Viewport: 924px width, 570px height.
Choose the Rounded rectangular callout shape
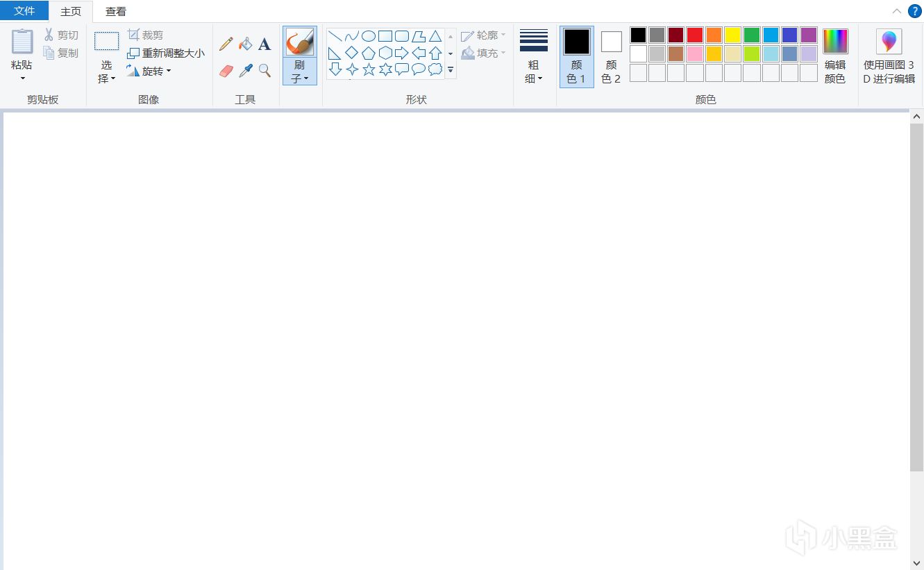pos(402,69)
